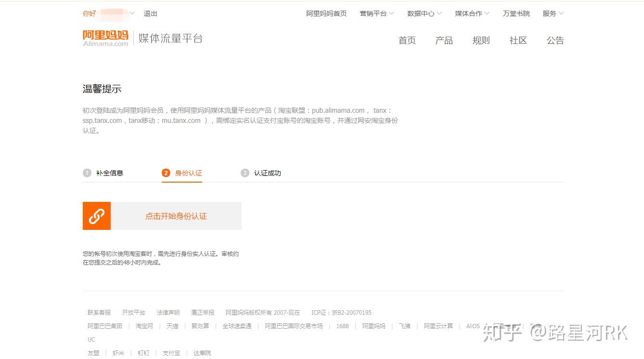Visit the 聚划算 footer link
The height and width of the screenshot is (359, 644).
tap(200, 326)
